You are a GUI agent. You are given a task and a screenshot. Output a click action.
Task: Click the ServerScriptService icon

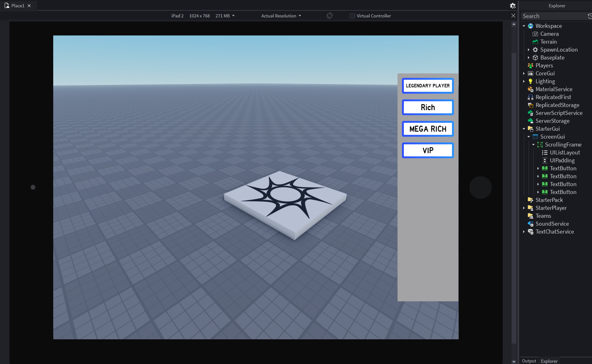531,113
